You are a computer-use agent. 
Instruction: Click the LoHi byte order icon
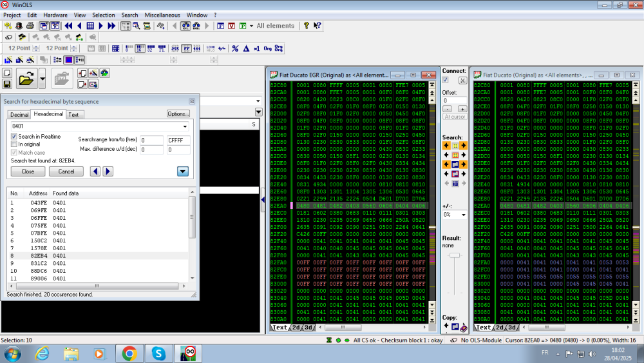tap(211, 48)
